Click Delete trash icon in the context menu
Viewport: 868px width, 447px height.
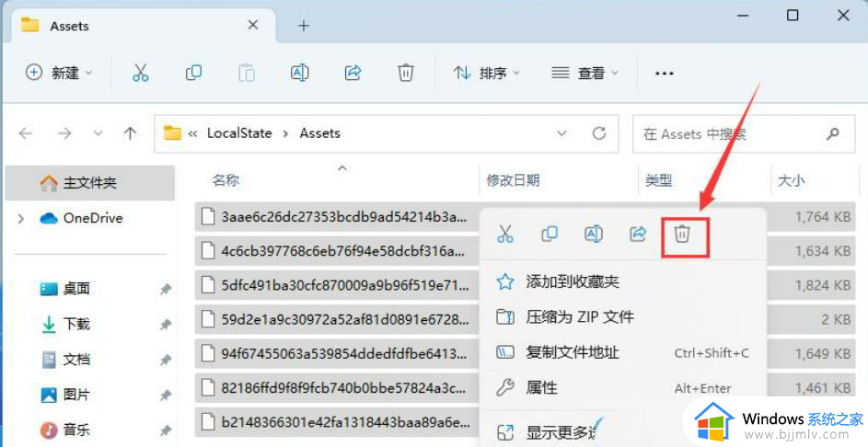tap(682, 234)
